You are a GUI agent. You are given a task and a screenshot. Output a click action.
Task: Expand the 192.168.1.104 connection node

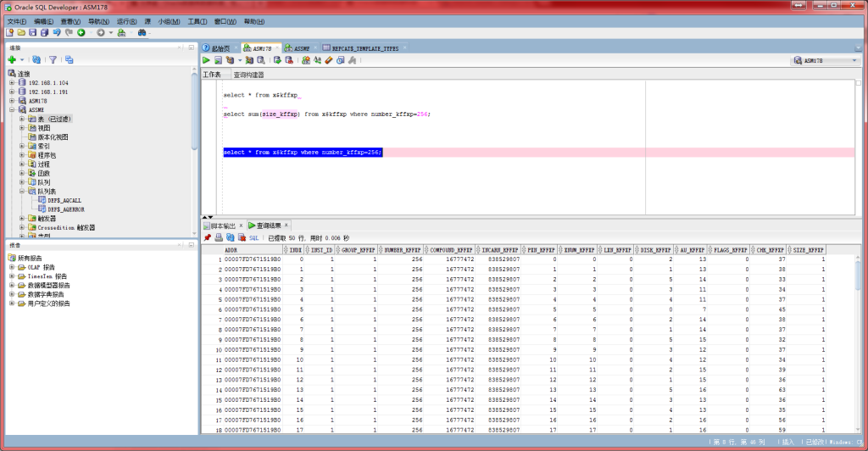(x=12, y=82)
